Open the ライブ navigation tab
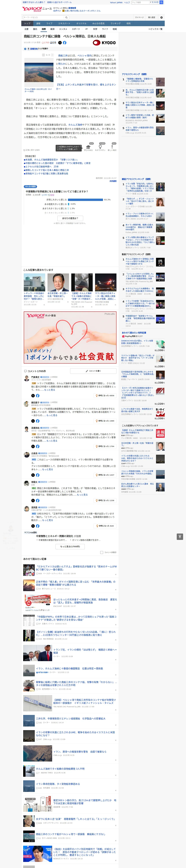The height and width of the screenshot is (868, 186). [x=49, y=24]
